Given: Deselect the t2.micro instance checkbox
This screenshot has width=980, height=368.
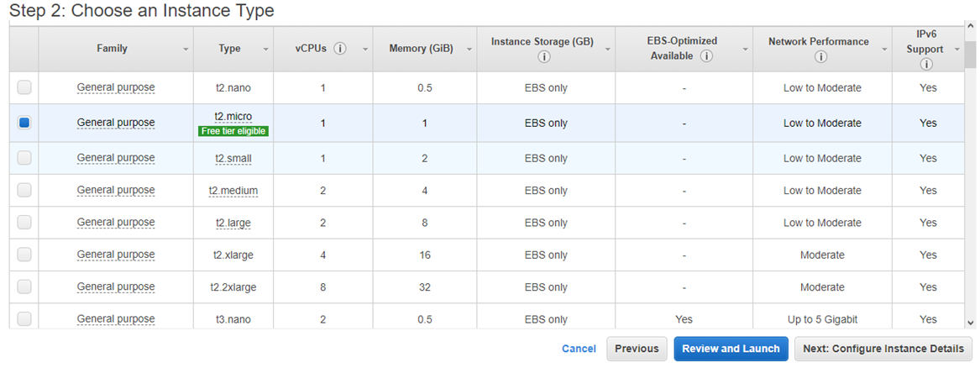Looking at the screenshot, I should 24,123.
